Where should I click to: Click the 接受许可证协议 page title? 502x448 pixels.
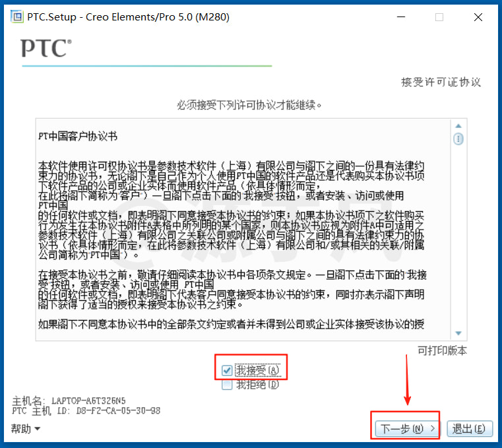pyautogui.click(x=441, y=82)
